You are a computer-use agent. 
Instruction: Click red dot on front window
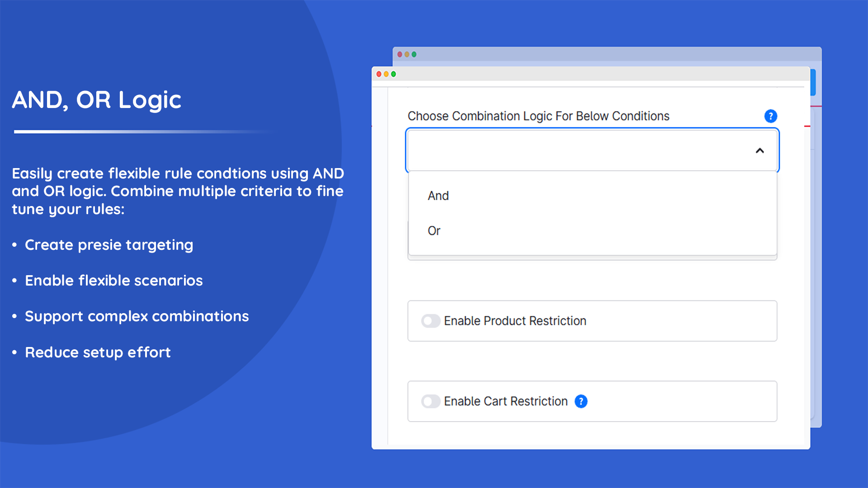379,74
